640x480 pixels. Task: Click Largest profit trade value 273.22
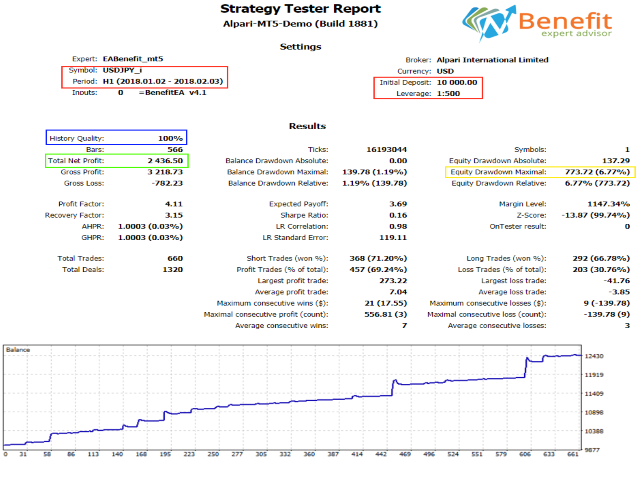point(393,281)
